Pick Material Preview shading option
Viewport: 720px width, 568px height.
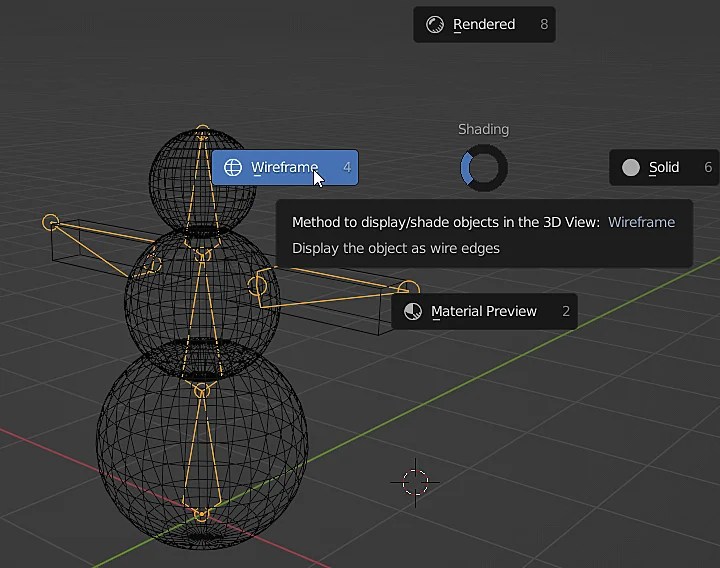[x=484, y=311]
